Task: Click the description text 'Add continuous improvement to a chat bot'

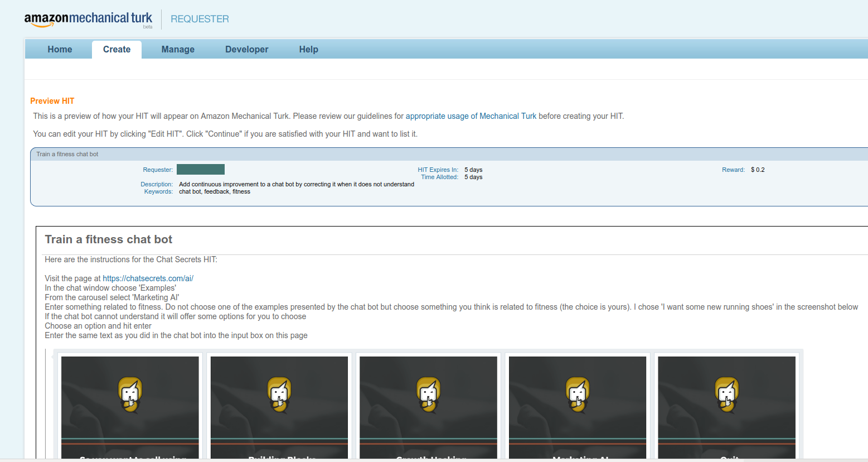Action: point(297,184)
